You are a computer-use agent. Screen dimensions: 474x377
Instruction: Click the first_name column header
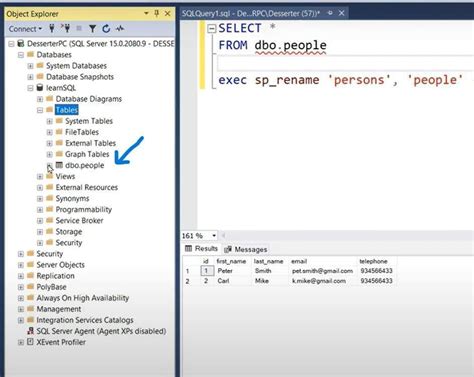(231, 261)
